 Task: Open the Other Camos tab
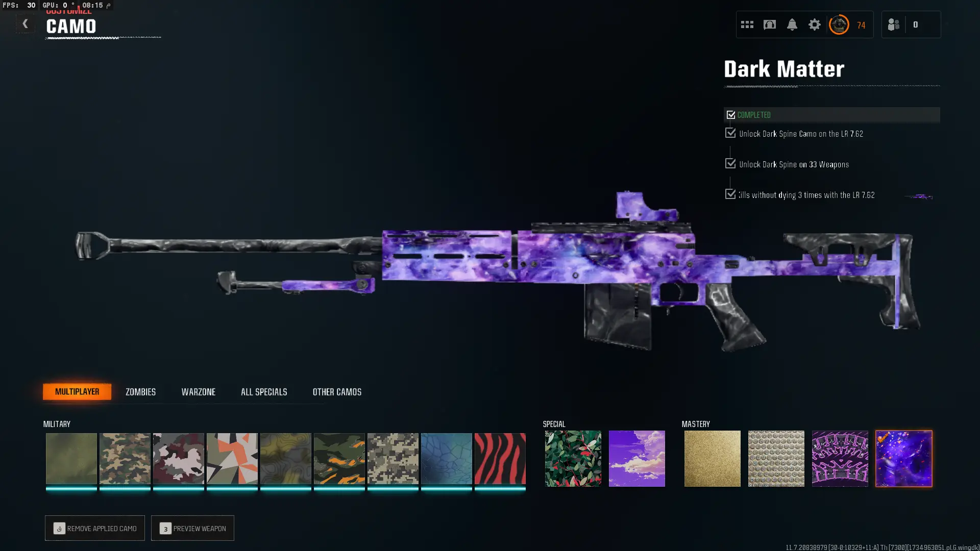(x=337, y=392)
